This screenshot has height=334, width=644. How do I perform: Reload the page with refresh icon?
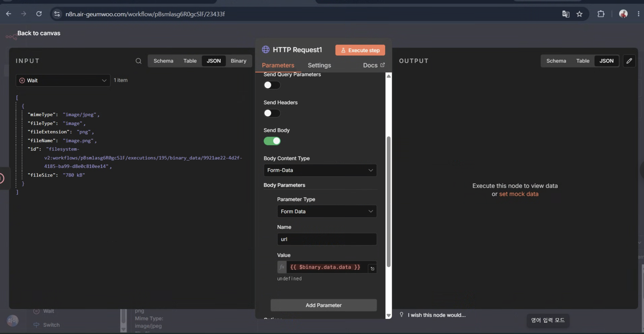(39, 14)
